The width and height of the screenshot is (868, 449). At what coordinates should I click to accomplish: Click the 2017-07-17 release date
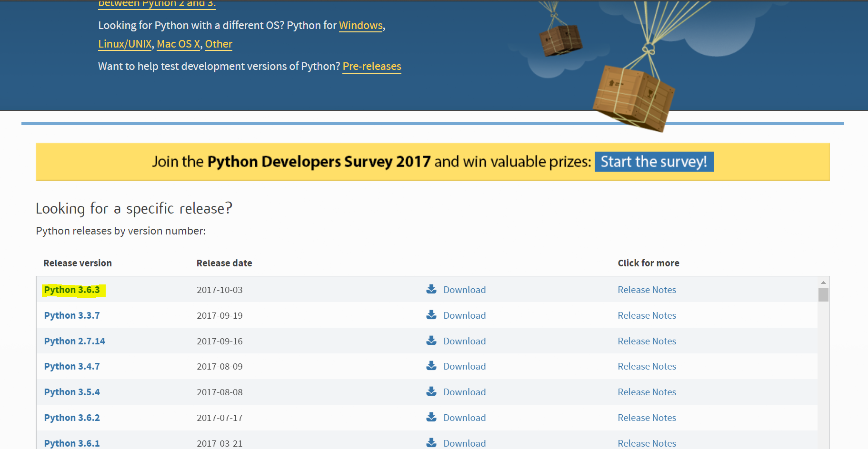(219, 418)
